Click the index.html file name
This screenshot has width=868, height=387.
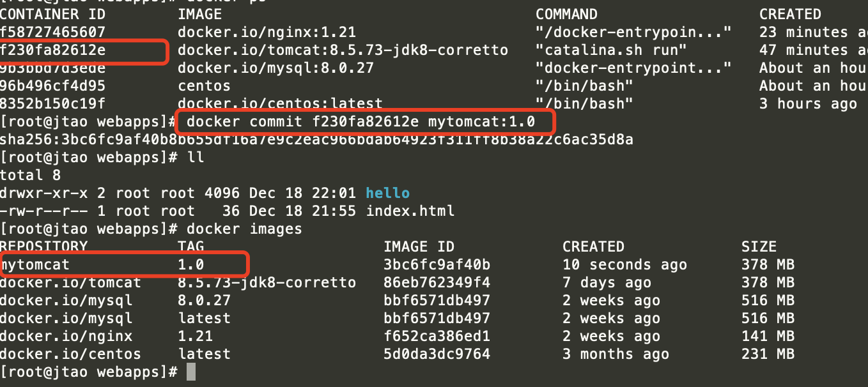pyautogui.click(x=410, y=211)
